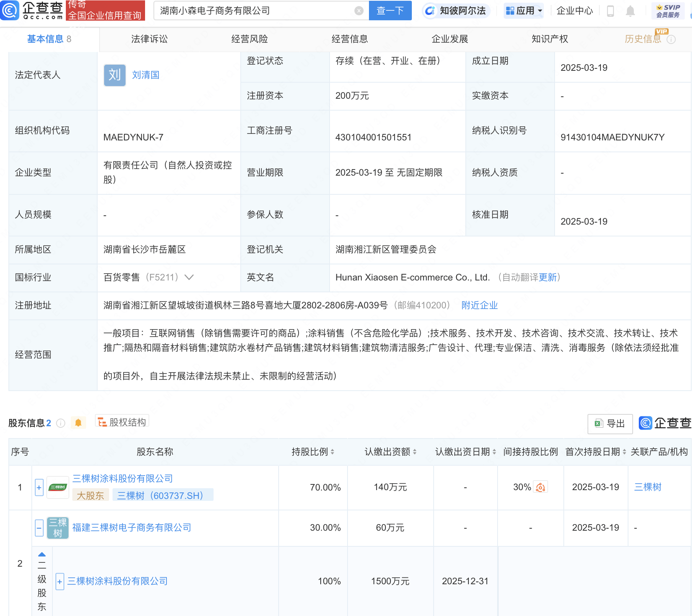Open 股权结构 chart view
Viewport: 692px width, 616px height.
pyautogui.click(x=122, y=422)
